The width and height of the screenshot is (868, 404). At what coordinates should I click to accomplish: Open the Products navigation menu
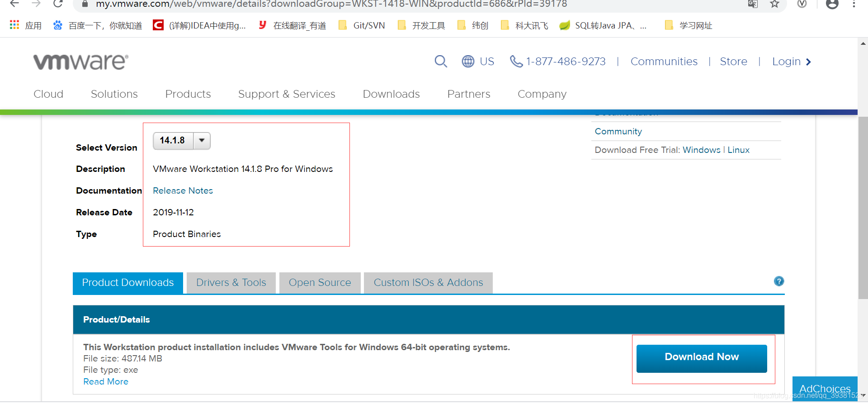(188, 94)
